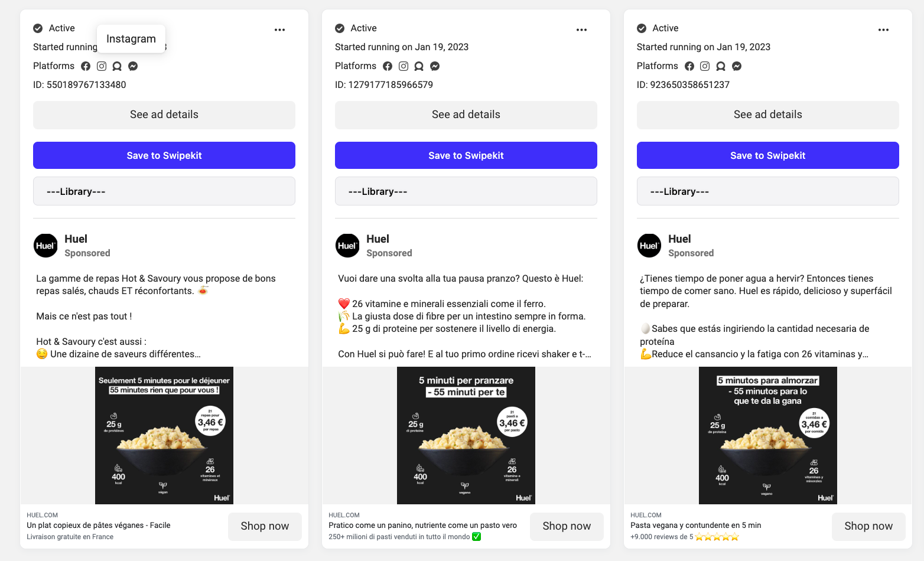Click the Facebook platform icon on the first ad
Image resolution: width=924 pixels, height=561 pixels.
[86, 66]
